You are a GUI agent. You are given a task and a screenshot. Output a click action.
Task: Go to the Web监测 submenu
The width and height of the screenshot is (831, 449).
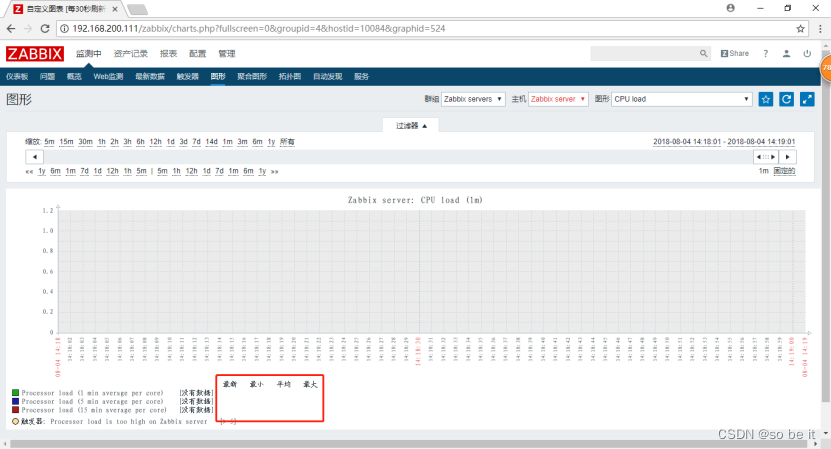tap(108, 76)
